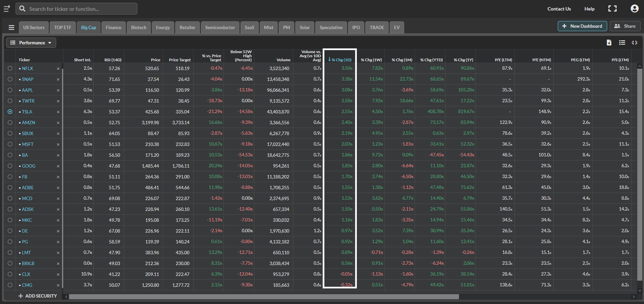
Task: Switch to list view icon
Action: tap(622, 42)
